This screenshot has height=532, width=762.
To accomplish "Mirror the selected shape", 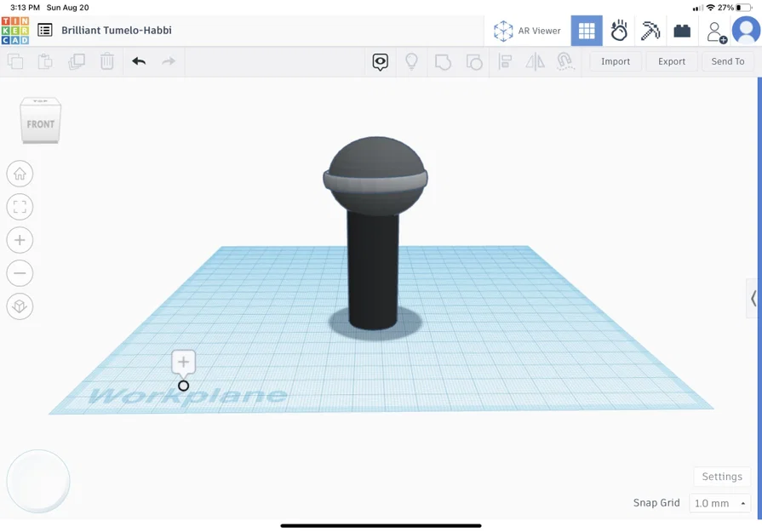I will coord(535,61).
